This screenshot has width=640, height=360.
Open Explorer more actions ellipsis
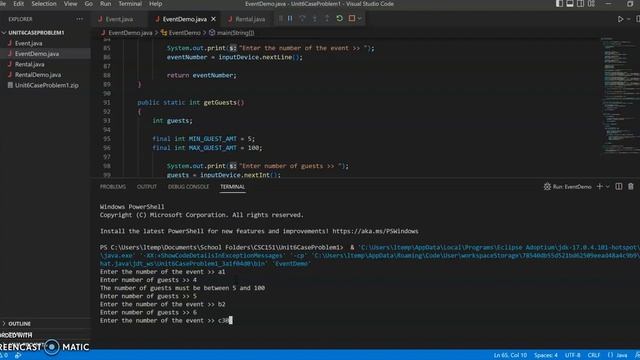tap(79, 19)
